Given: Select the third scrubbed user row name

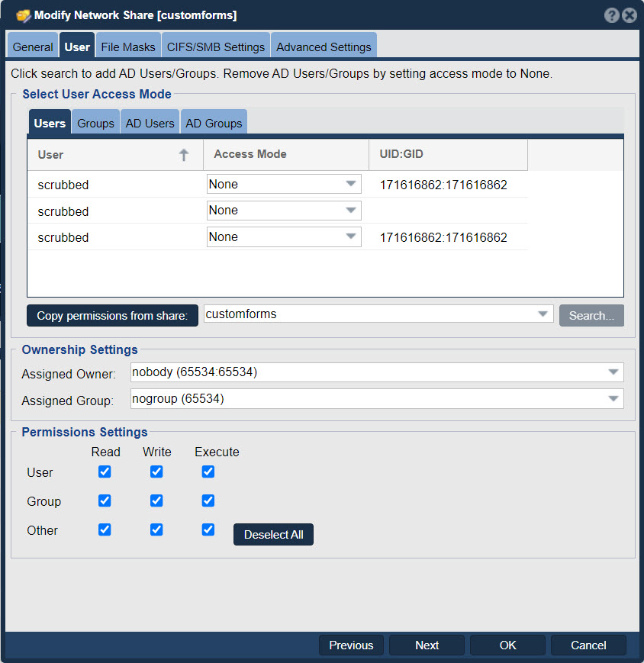Looking at the screenshot, I should (63, 237).
